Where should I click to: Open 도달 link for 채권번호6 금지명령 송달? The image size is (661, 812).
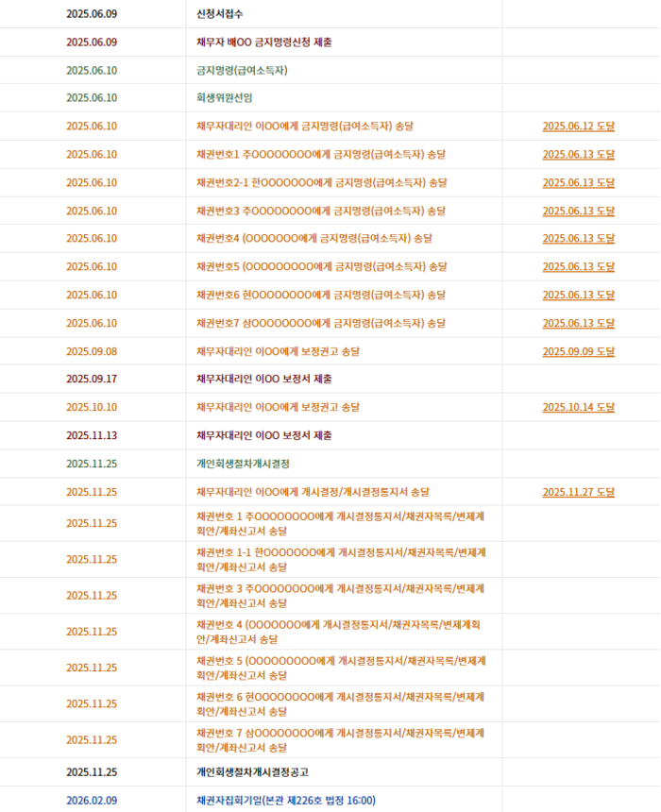coord(578,295)
